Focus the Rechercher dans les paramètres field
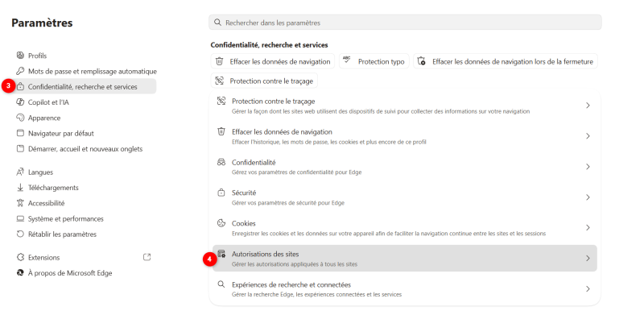644x336 pixels. coord(405,23)
